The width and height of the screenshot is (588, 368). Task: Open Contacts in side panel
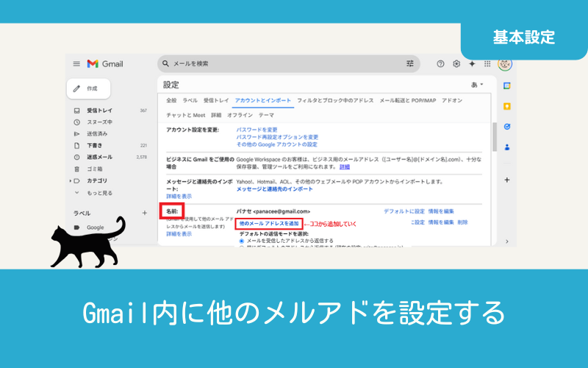point(506,146)
